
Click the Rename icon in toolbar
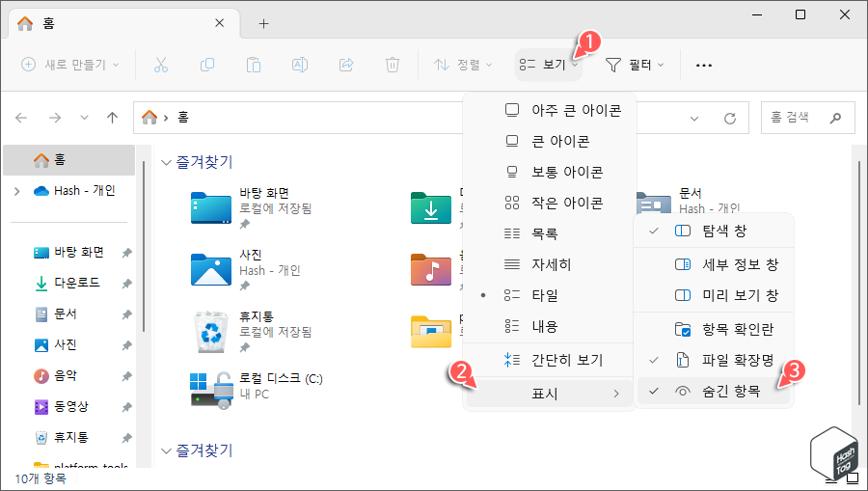click(x=300, y=65)
